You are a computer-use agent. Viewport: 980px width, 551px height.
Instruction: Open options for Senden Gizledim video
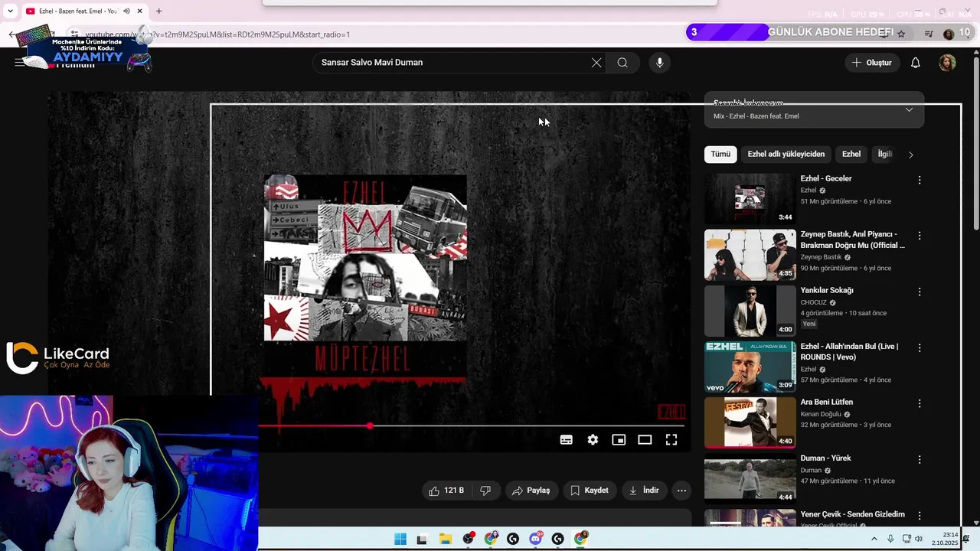tap(920, 515)
